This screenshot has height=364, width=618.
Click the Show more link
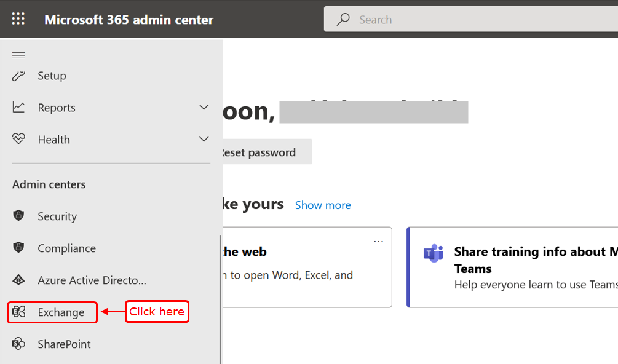323,205
